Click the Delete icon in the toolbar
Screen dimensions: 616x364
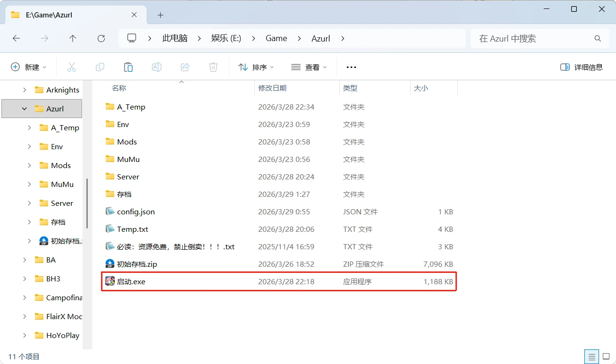point(213,67)
